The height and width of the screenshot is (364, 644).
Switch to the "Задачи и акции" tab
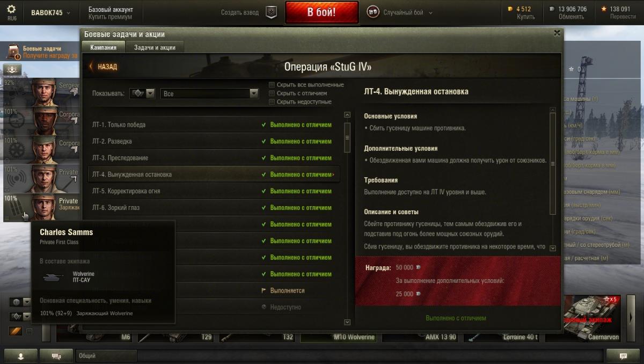(x=155, y=47)
